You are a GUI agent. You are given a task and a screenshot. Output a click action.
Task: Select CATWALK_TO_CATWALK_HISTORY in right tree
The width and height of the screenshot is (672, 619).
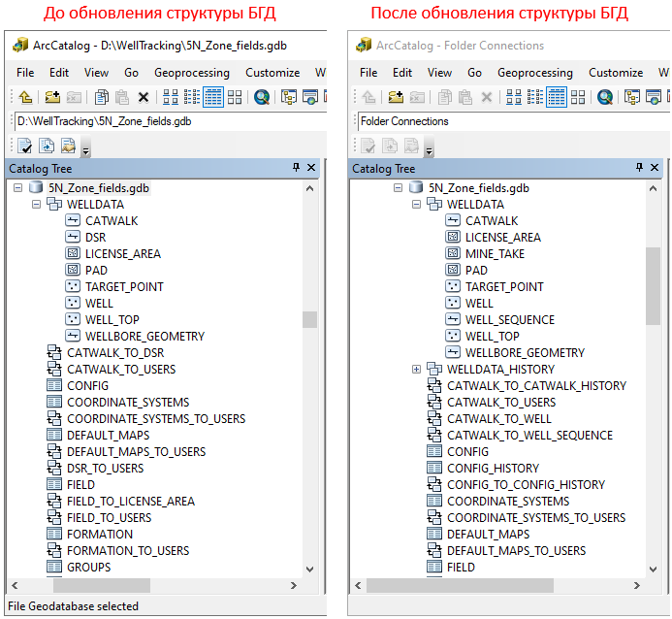[x=536, y=386]
